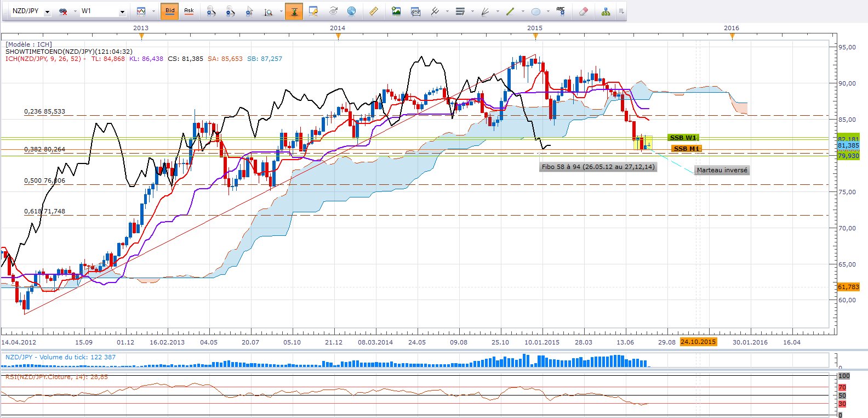The image size is (868, 418).
Task: Click the Fibo 58 à 94 annotation
Action: [598, 167]
